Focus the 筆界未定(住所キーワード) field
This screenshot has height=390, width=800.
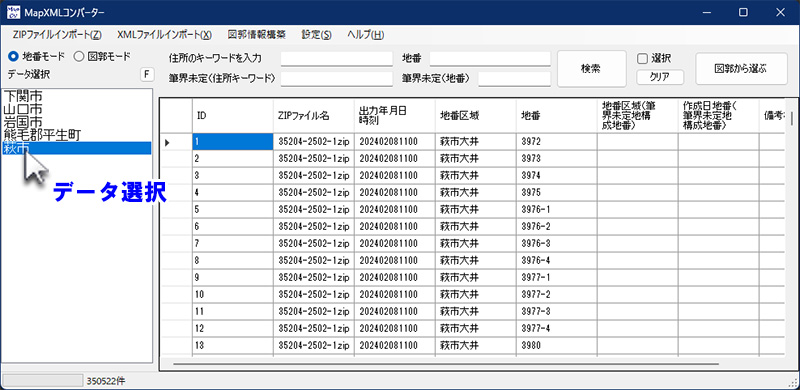click(x=337, y=79)
